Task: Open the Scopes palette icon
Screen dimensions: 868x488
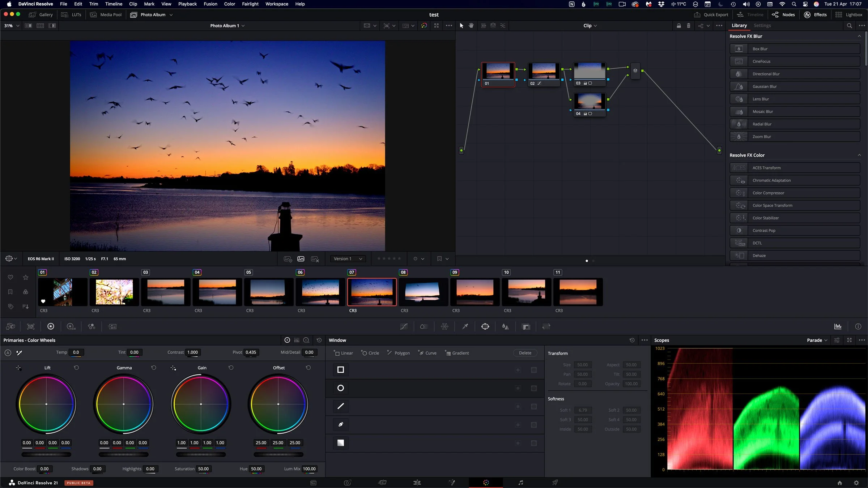Action: tap(838, 326)
